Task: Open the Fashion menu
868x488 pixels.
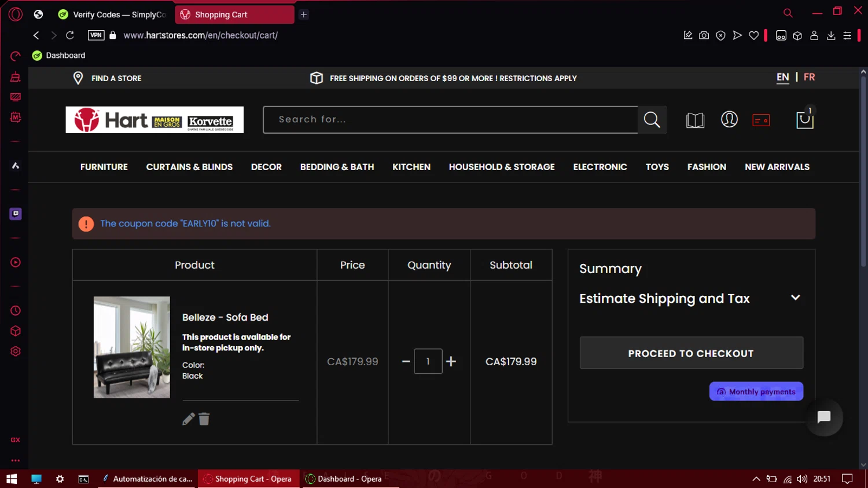Action: [x=707, y=167]
